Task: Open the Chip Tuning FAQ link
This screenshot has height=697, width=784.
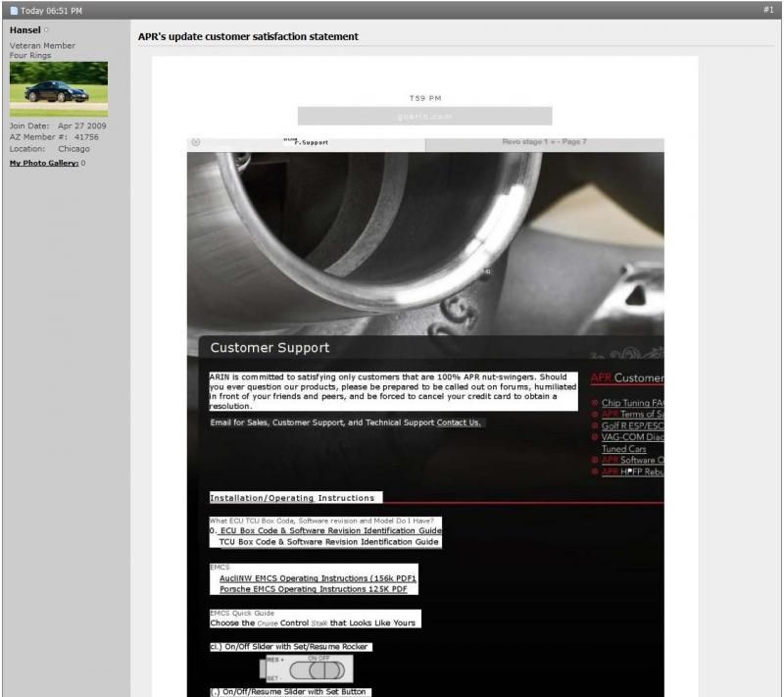Action: pyautogui.click(x=632, y=403)
